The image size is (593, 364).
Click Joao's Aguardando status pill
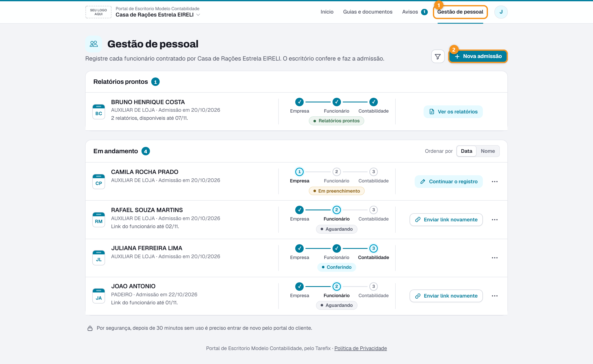[x=337, y=305]
